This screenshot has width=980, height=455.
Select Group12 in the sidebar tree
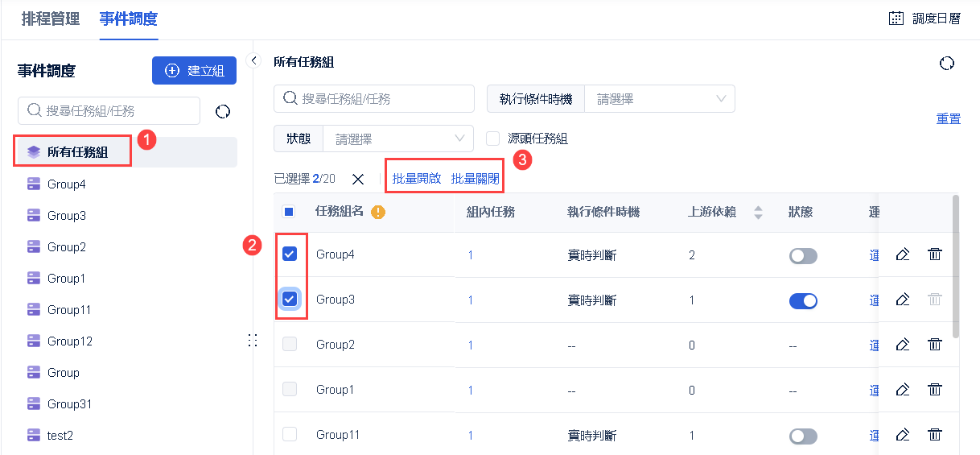pyautogui.click(x=70, y=341)
